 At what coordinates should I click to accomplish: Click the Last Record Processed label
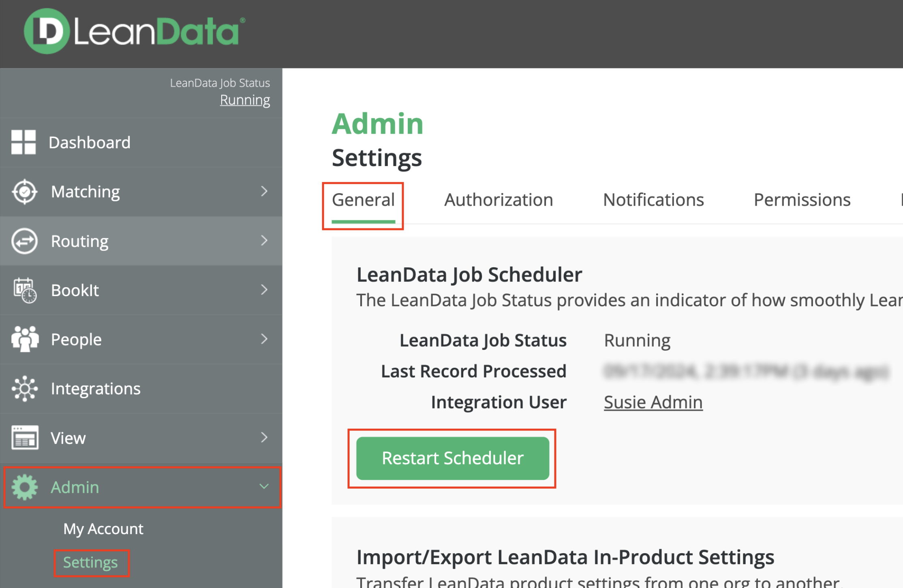pyautogui.click(x=473, y=371)
